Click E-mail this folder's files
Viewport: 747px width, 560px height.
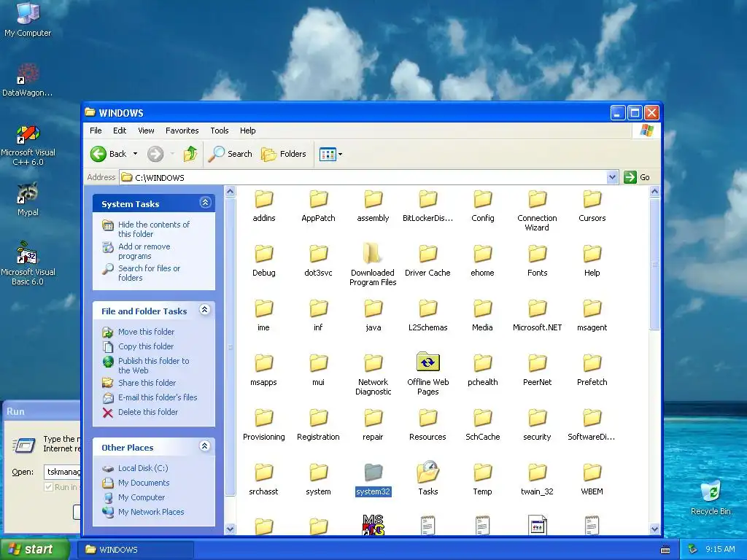click(x=158, y=397)
